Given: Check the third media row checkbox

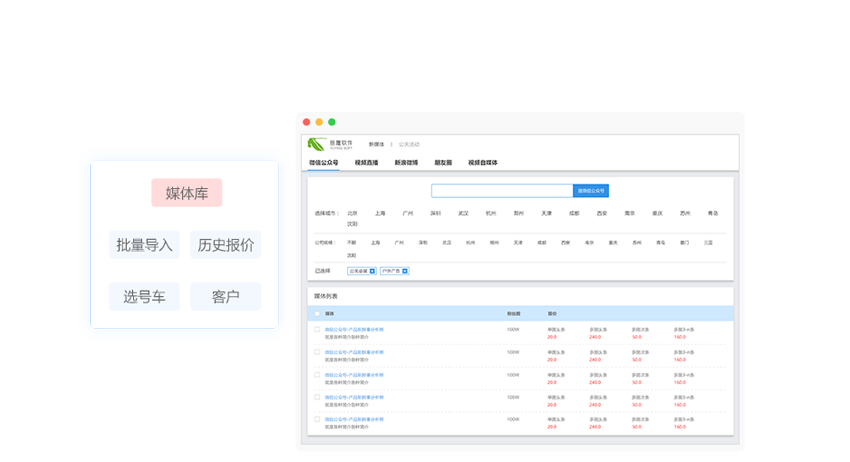Looking at the screenshot, I should 317,374.
